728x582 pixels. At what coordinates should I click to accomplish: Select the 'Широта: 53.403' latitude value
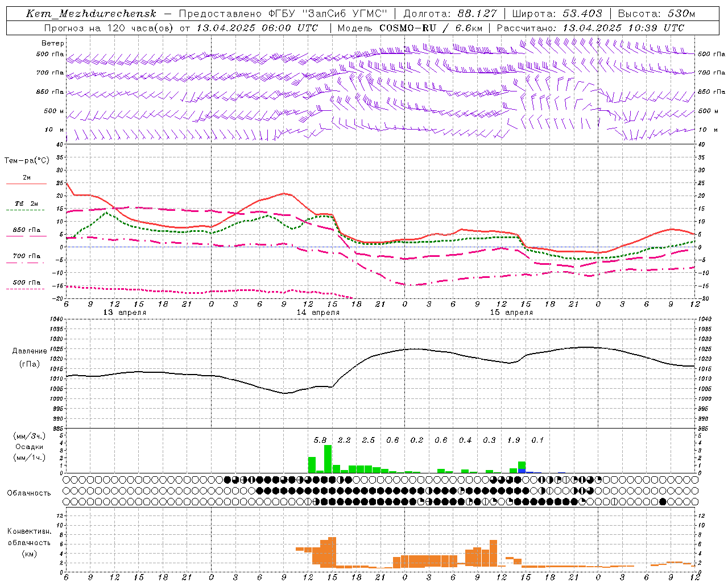tap(557, 14)
